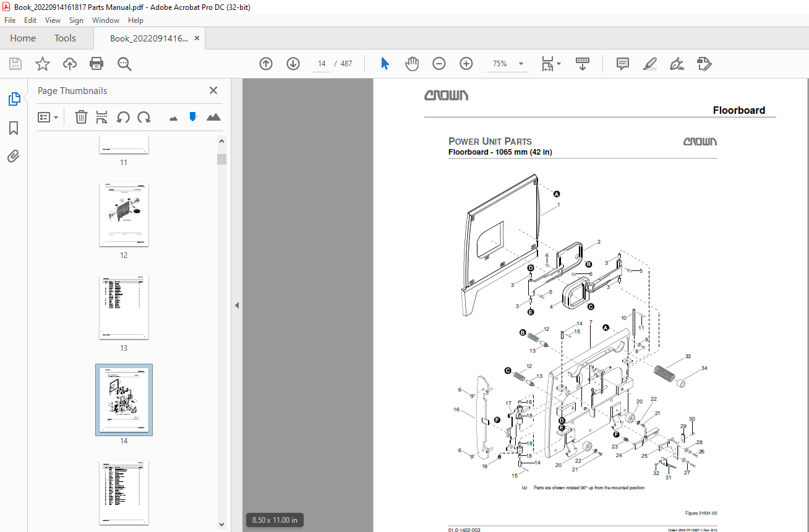The image size is (809, 532).
Task: Add a comment with sticky note tool
Action: click(x=623, y=64)
